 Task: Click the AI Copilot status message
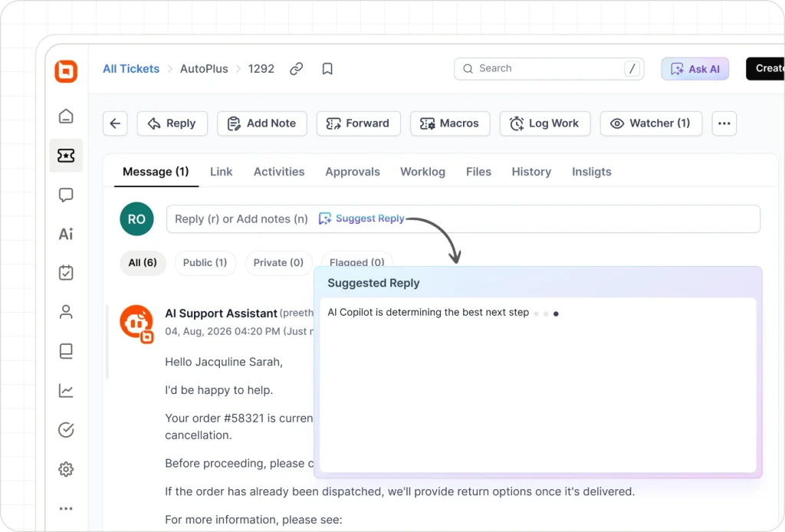(x=428, y=312)
